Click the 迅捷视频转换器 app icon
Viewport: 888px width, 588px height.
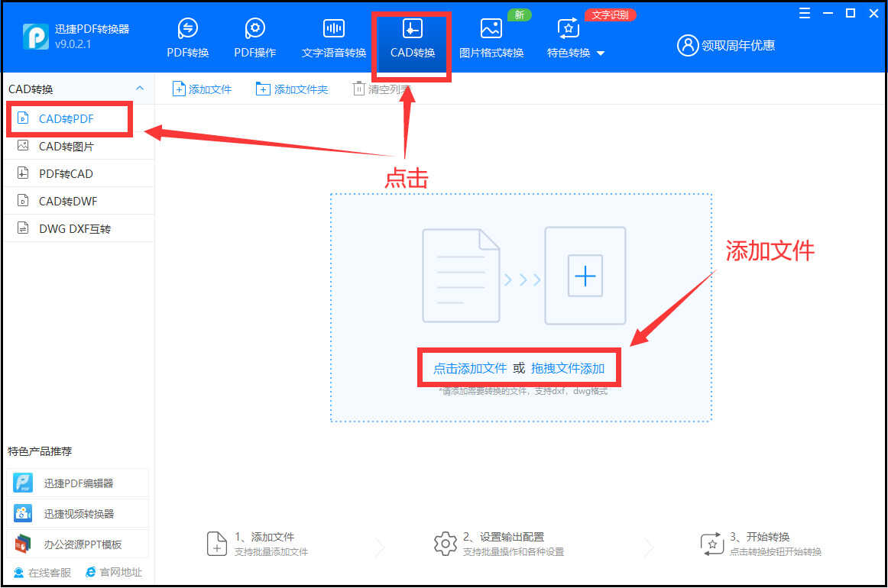click(23, 513)
